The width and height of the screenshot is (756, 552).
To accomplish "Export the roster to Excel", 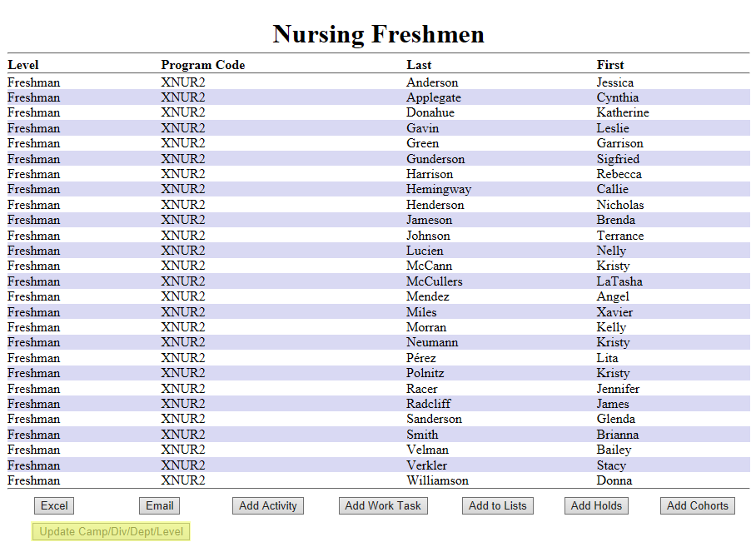I will (x=53, y=505).
